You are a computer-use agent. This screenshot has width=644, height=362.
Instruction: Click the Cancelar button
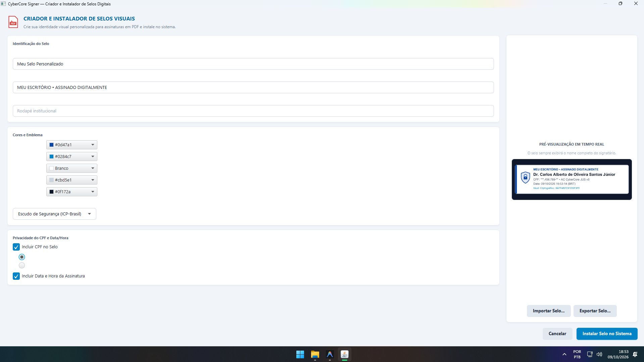(557, 333)
